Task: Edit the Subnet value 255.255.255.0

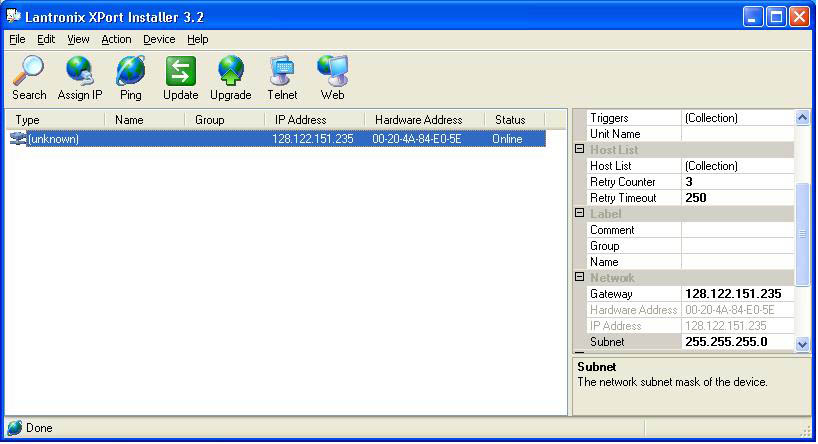Action: tap(738, 342)
